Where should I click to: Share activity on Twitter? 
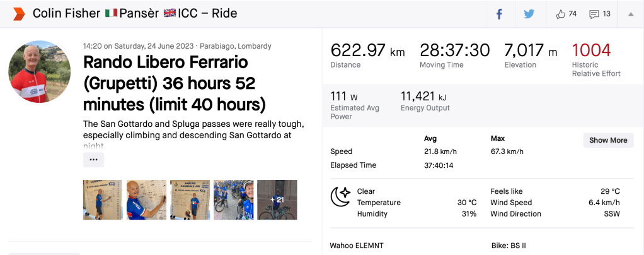click(x=529, y=14)
